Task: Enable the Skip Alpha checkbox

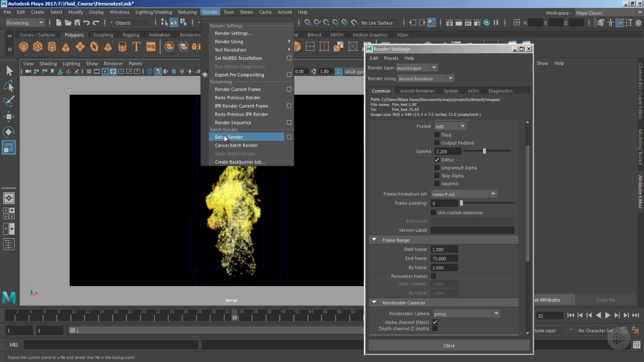Action: [x=437, y=175]
